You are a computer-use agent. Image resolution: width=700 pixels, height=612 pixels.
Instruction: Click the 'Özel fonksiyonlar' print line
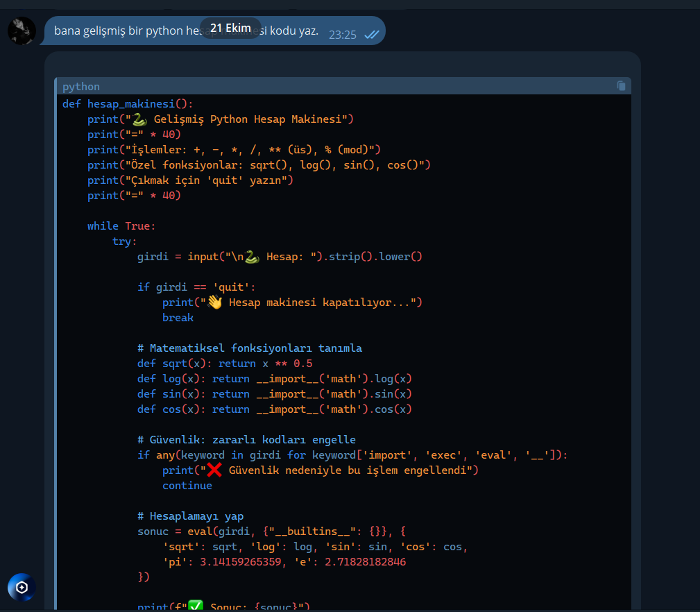click(x=259, y=164)
